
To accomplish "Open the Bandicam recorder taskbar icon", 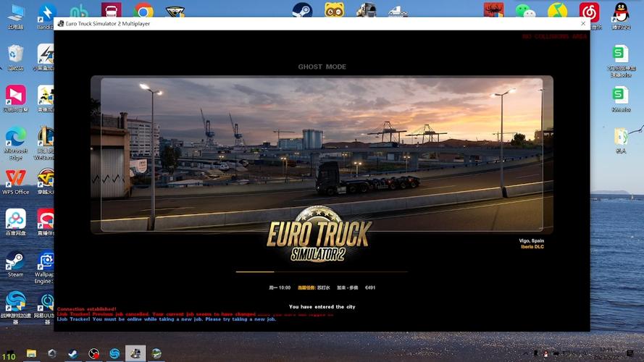I will click(94, 353).
